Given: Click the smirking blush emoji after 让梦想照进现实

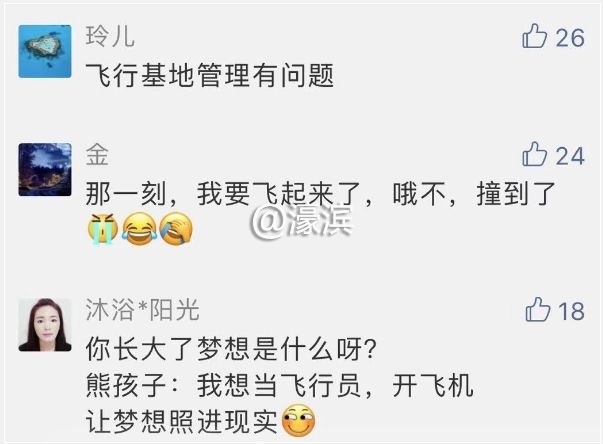Looking at the screenshot, I should pyautogui.click(x=299, y=420).
